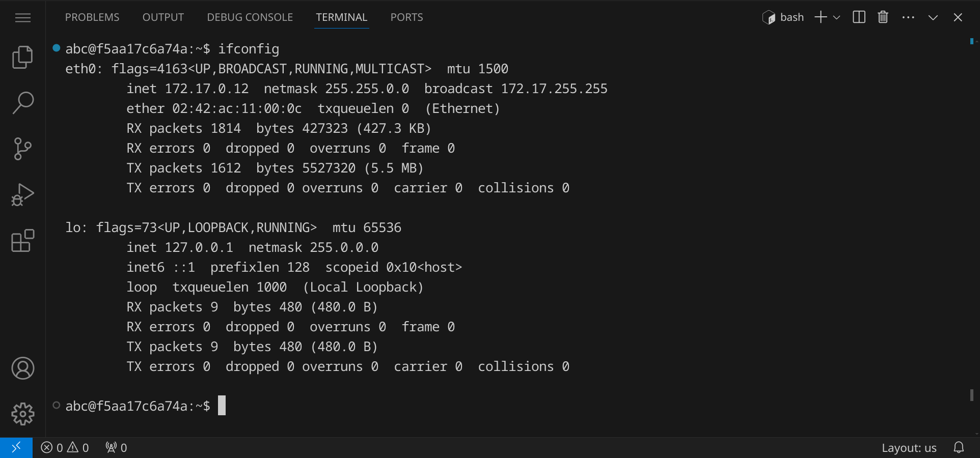
Task: Switch to the PORTS tab
Action: pyautogui.click(x=406, y=17)
